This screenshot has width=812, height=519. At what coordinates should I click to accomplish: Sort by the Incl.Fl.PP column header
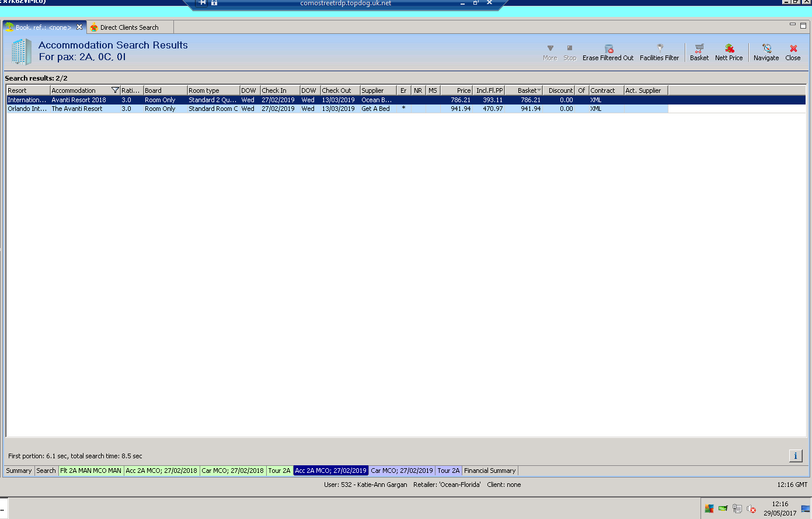tap(489, 90)
